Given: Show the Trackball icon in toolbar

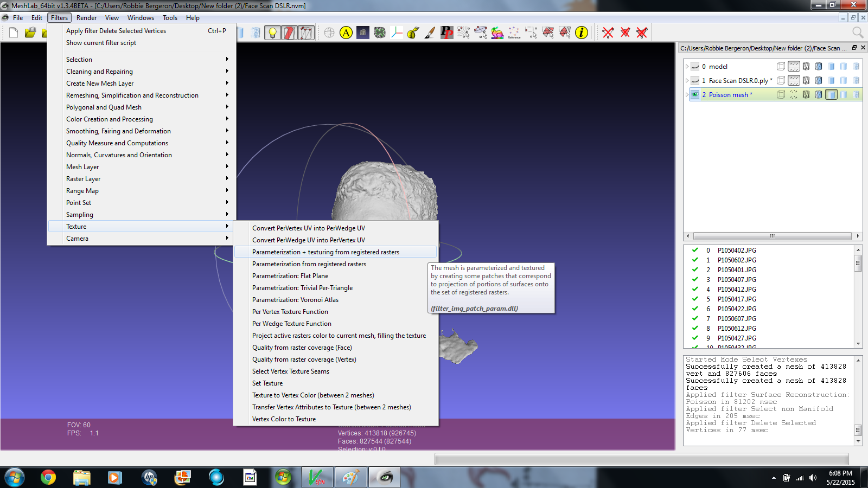Looking at the screenshot, I should (329, 33).
